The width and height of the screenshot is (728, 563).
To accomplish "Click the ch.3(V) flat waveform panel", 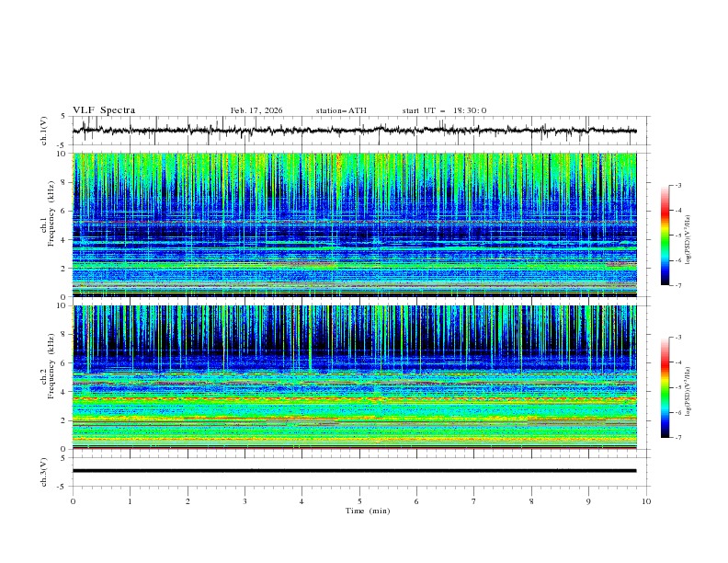I will [x=359, y=470].
